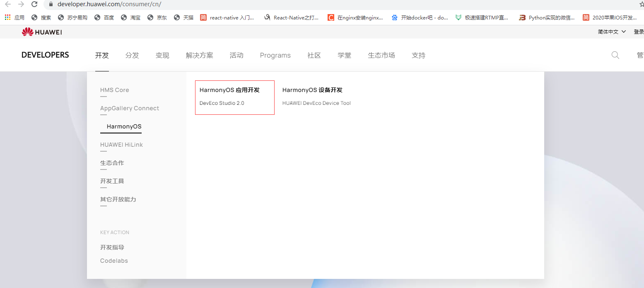Choose 其它开放能力 in the side list
644x288 pixels.
(118, 199)
